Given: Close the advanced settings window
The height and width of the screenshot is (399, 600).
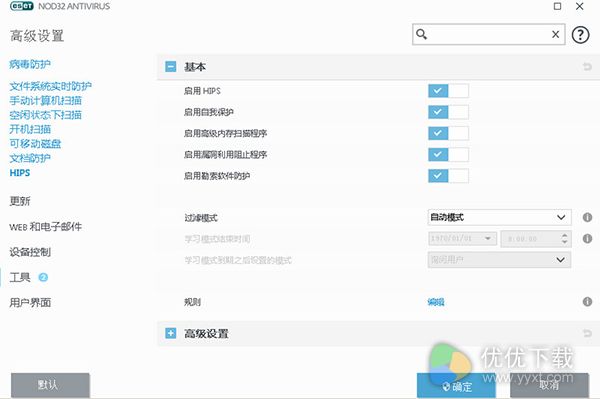Looking at the screenshot, I should [580, 6].
